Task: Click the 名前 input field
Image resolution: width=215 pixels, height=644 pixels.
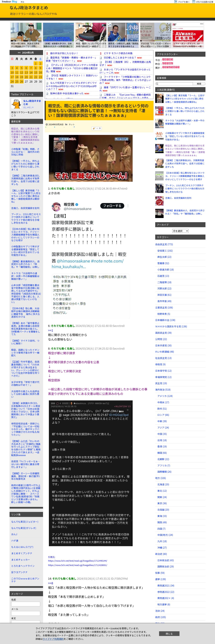Action: (25, 604)
